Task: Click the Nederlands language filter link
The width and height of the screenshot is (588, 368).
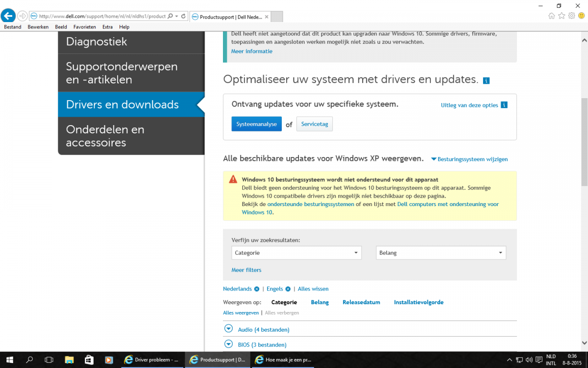Action: [x=237, y=289]
